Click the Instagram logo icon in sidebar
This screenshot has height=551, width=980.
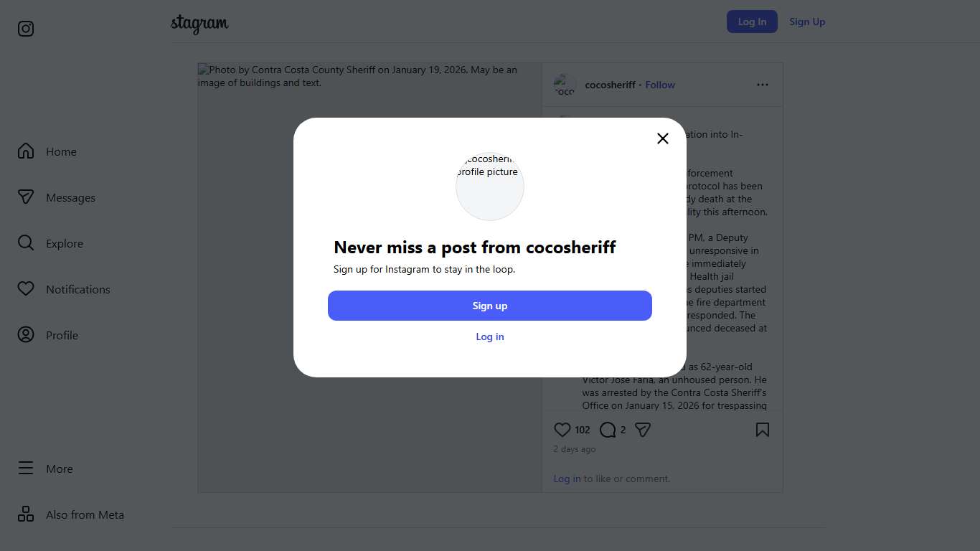26,29
